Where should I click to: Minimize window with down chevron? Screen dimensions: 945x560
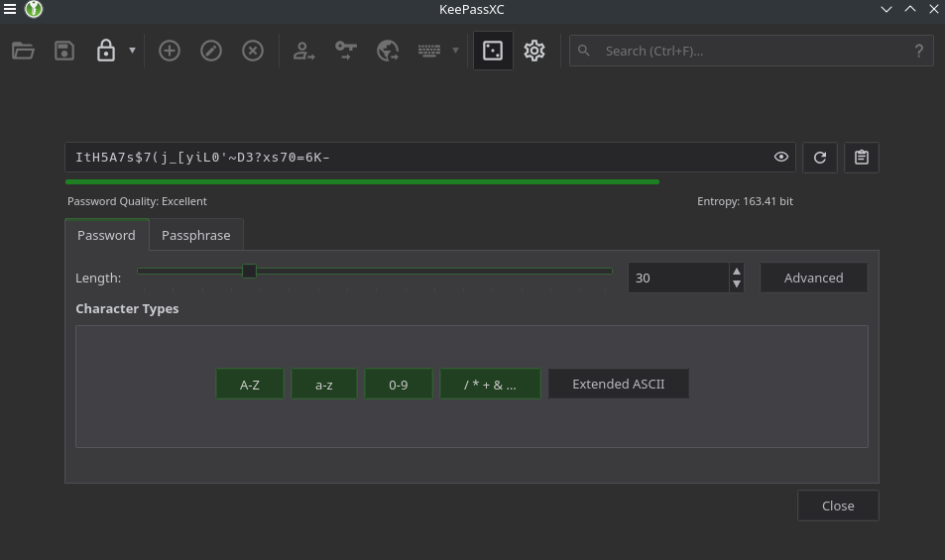click(x=886, y=9)
